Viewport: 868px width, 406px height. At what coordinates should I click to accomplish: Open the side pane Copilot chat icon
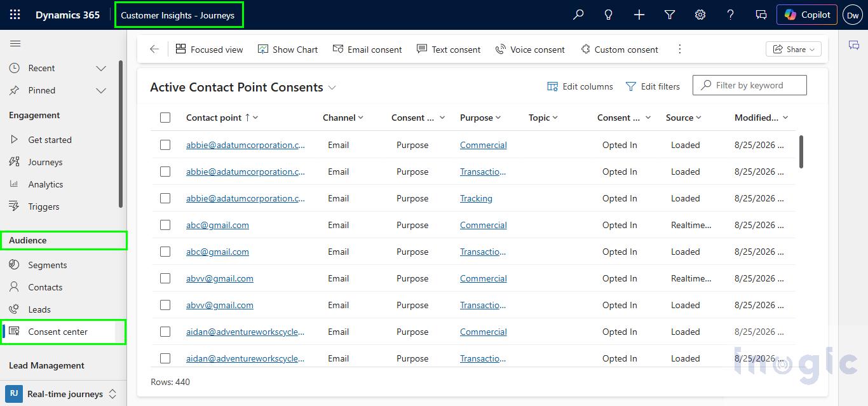click(854, 44)
